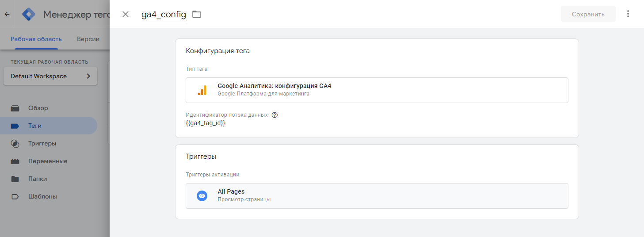Switch to the Версии tab
The width and height of the screenshot is (644, 237).
tap(88, 39)
